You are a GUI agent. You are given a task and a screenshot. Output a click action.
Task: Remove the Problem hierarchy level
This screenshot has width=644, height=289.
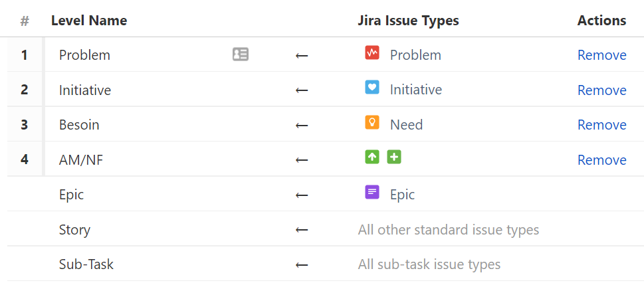pos(601,55)
